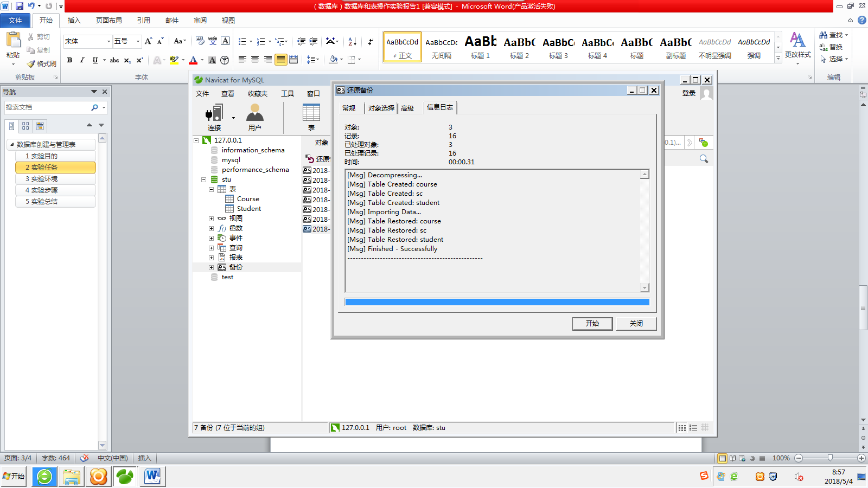The image size is (868, 488).
Task: Align text left in Word ribbon
Action: pyautogui.click(x=242, y=60)
